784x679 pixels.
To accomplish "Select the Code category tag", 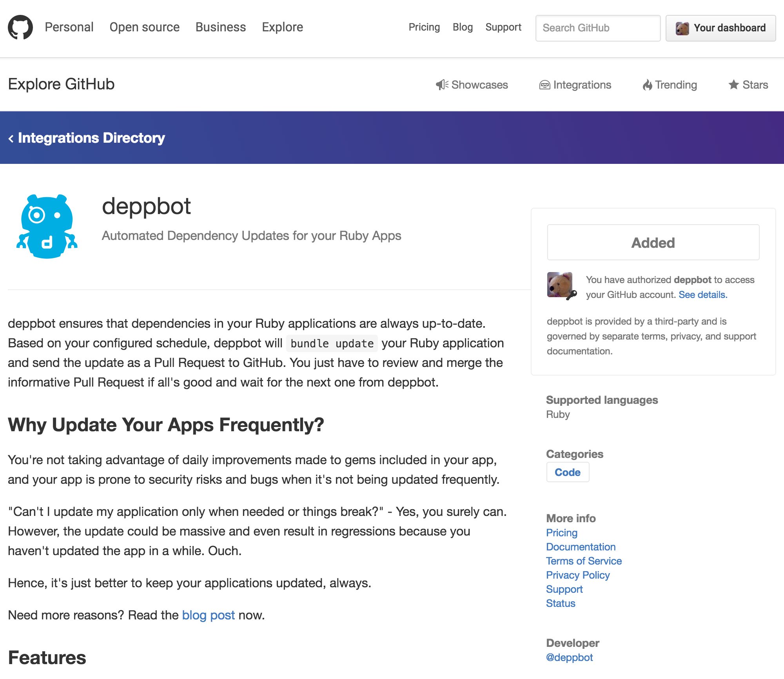I will click(x=567, y=472).
